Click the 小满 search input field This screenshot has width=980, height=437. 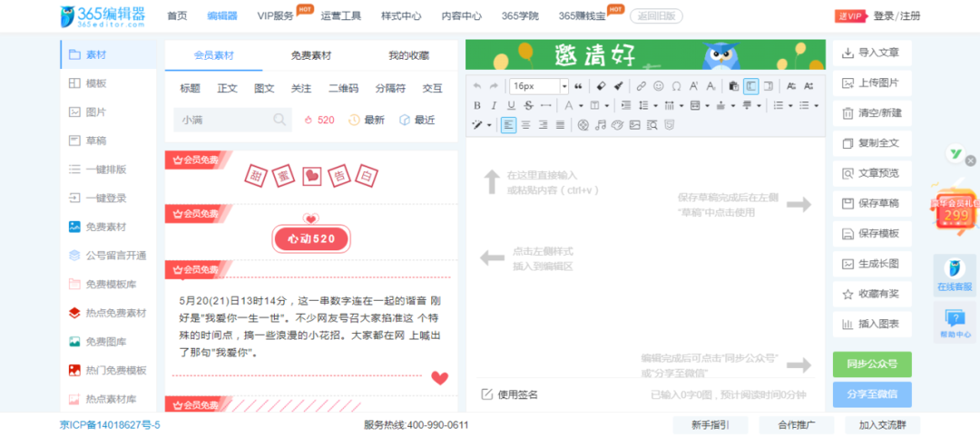pyautogui.click(x=222, y=120)
